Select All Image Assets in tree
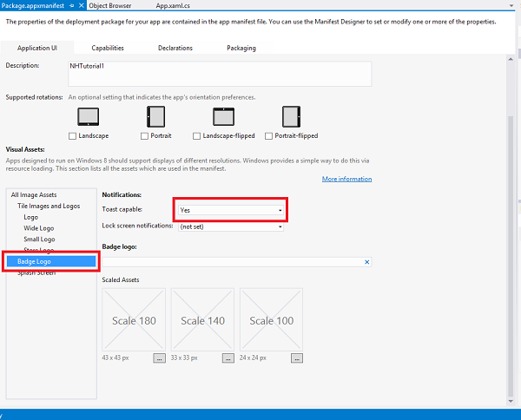This screenshot has height=420, width=521. [x=34, y=195]
